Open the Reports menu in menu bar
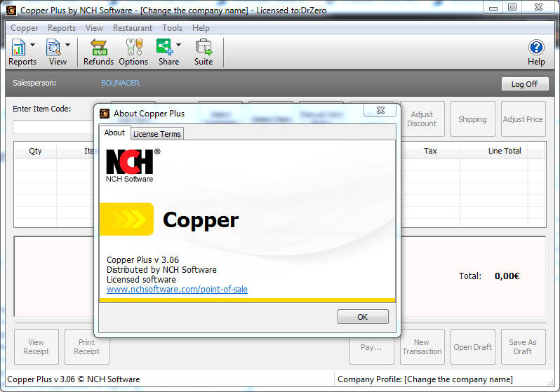 62,28
